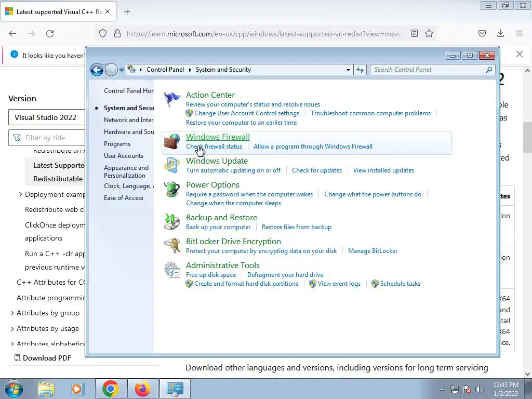The image size is (532, 399).
Task: Click Download PDF in docs sidebar
Action: pyautogui.click(x=43, y=358)
